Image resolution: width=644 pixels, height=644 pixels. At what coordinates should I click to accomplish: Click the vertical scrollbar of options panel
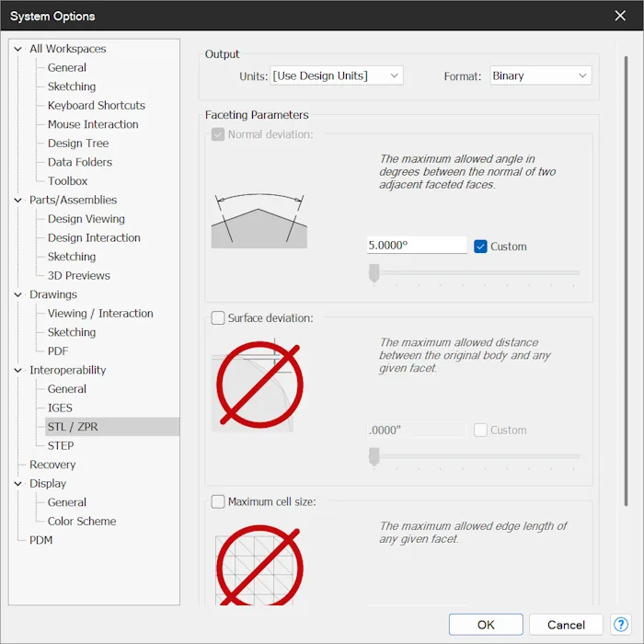(x=626, y=281)
